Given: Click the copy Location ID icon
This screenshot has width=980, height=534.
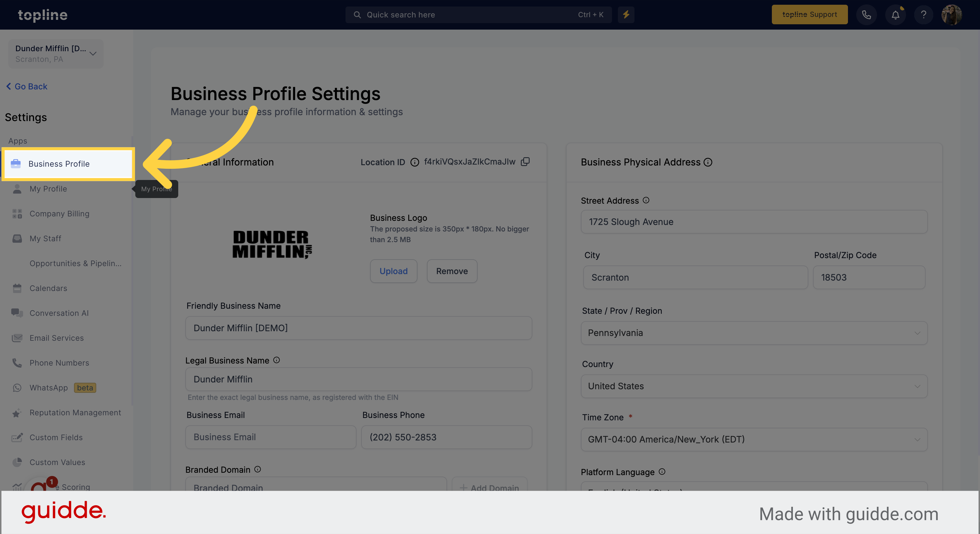Looking at the screenshot, I should [x=526, y=162].
